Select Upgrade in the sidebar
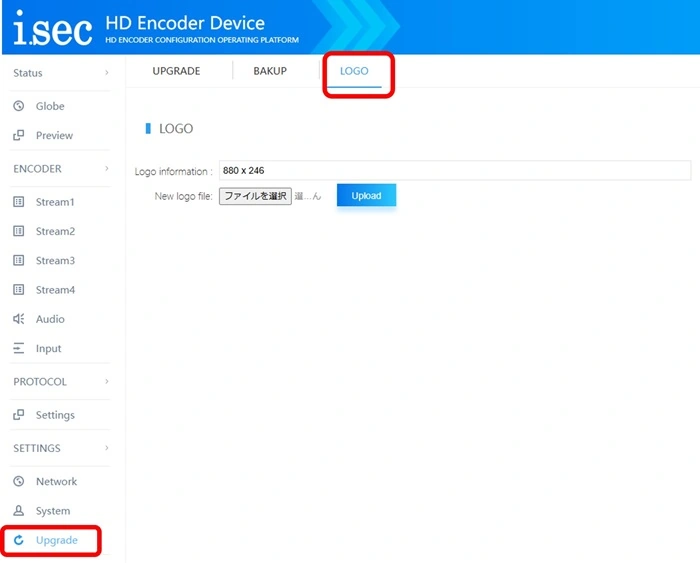 57,540
